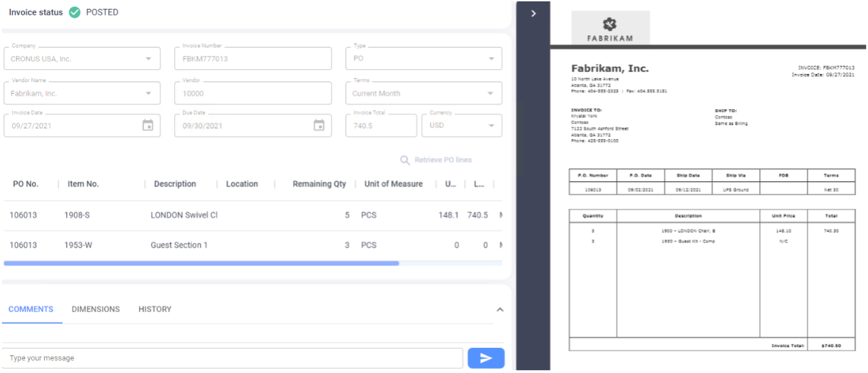Switch to the DIMENSIONS tab
The width and height of the screenshot is (868, 373).
coord(96,309)
